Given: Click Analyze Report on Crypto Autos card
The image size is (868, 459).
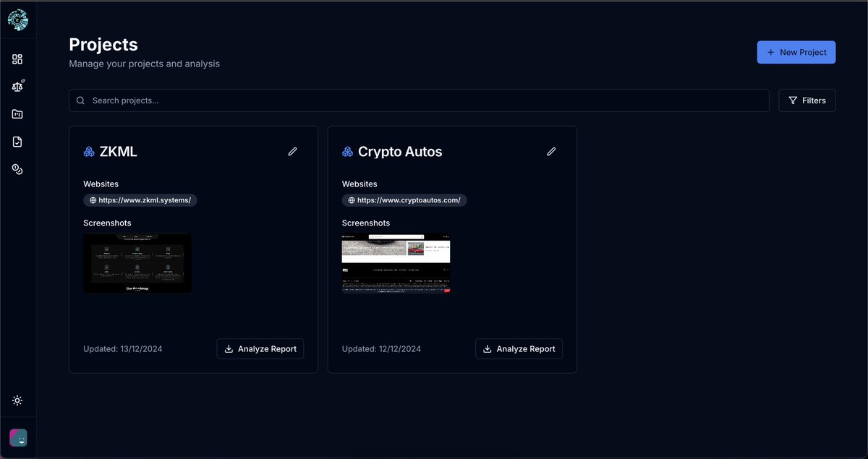Looking at the screenshot, I should pos(519,348).
